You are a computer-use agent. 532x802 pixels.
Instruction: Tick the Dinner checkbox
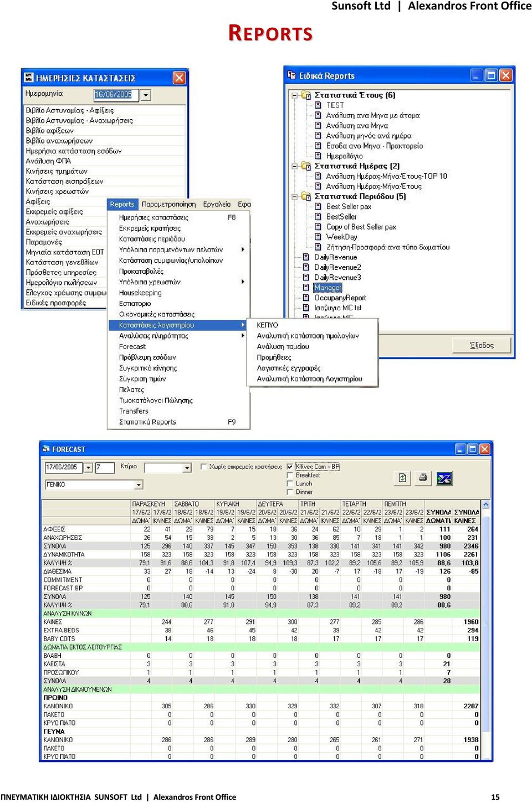(290, 492)
